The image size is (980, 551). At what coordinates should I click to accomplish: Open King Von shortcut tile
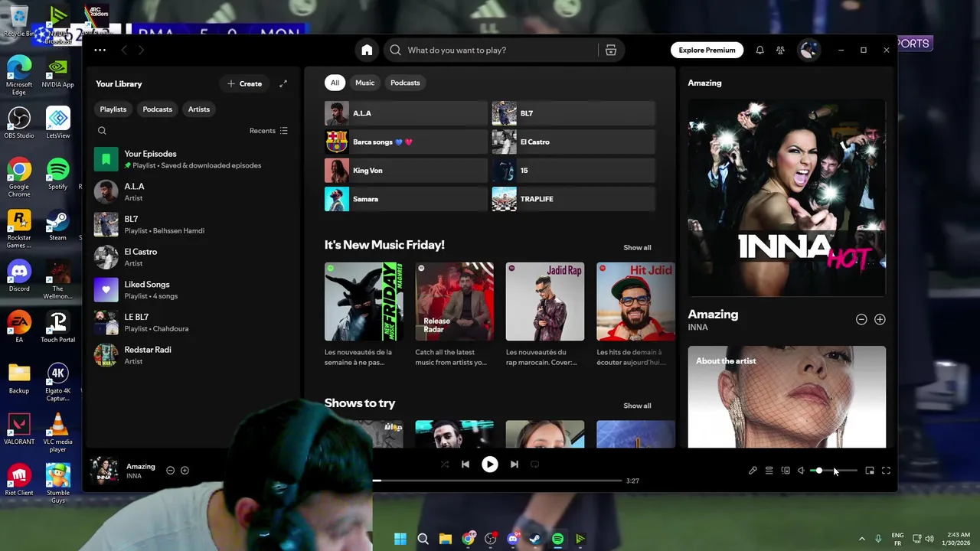(x=406, y=170)
